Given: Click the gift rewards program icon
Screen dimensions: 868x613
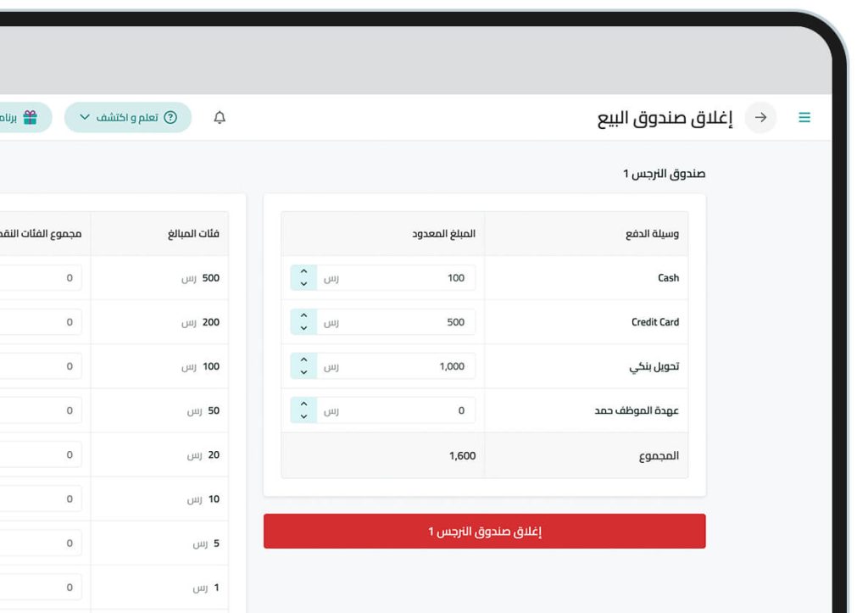Looking at the screenshot, I should (31, 117).
